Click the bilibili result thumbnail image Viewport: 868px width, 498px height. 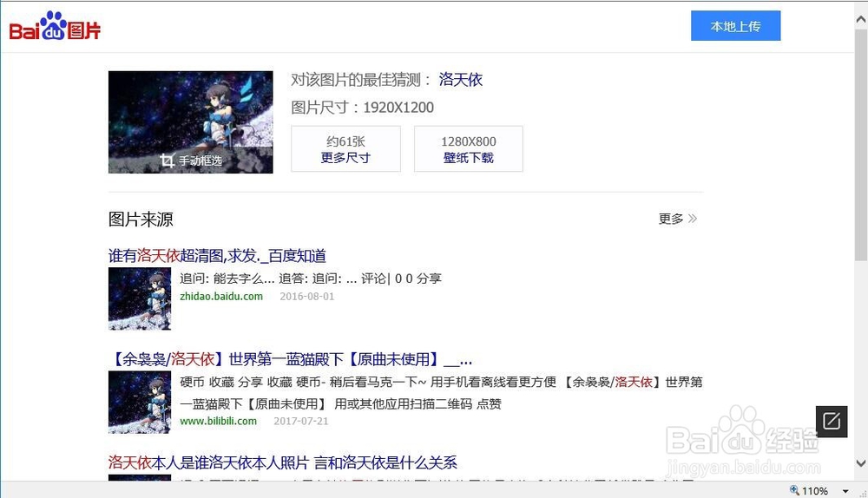(140, 403)
